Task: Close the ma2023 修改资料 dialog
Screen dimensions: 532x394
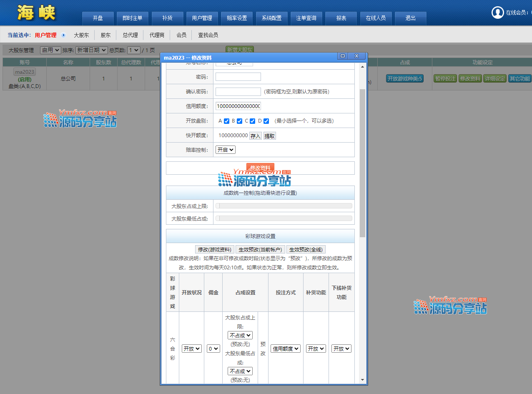Action: point(356,56)
